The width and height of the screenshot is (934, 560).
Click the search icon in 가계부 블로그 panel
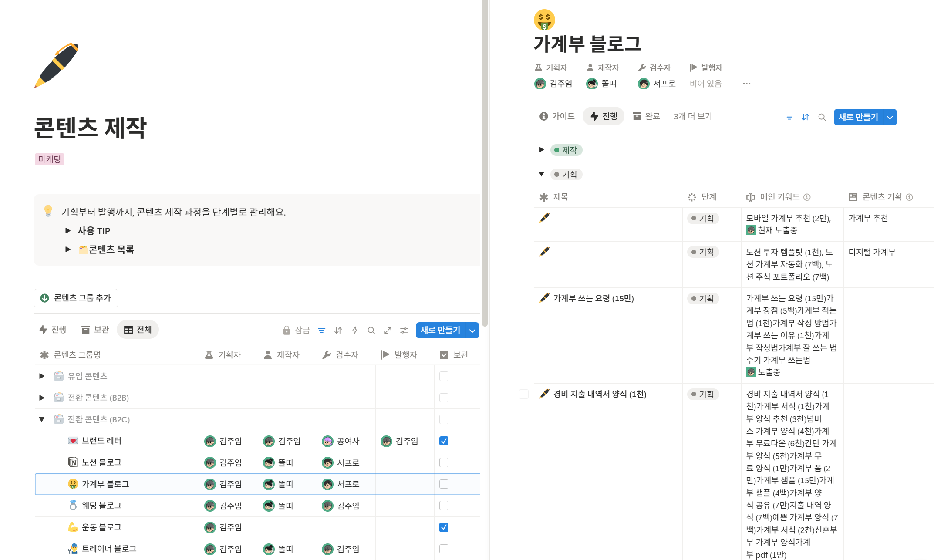coord(822,117)
